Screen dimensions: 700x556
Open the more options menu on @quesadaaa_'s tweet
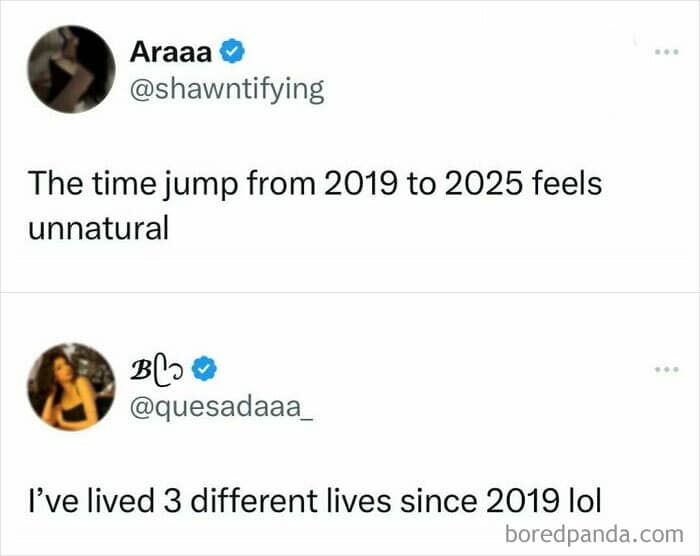coord(667,369)
